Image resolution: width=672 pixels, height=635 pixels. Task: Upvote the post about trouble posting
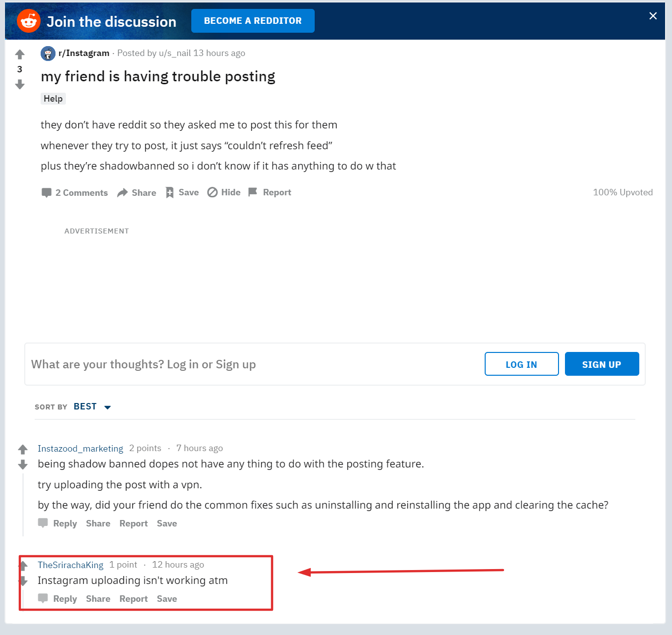click(x=20, y=54)
